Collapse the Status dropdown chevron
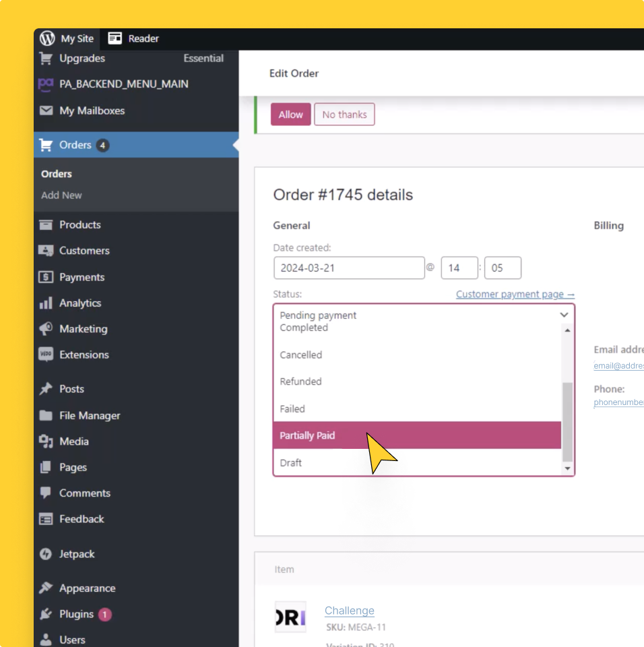Viewport: 644px width, 647px height. click(564, 315)
